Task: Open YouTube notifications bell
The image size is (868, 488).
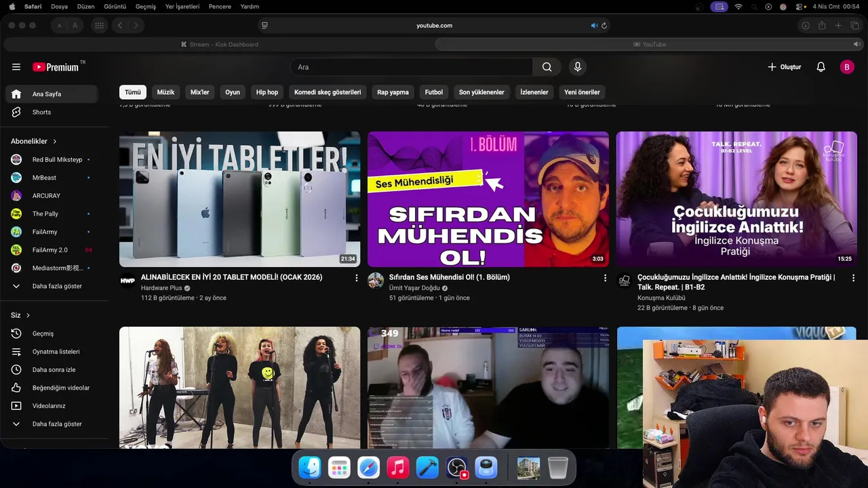Action: [x=821, y=67]
